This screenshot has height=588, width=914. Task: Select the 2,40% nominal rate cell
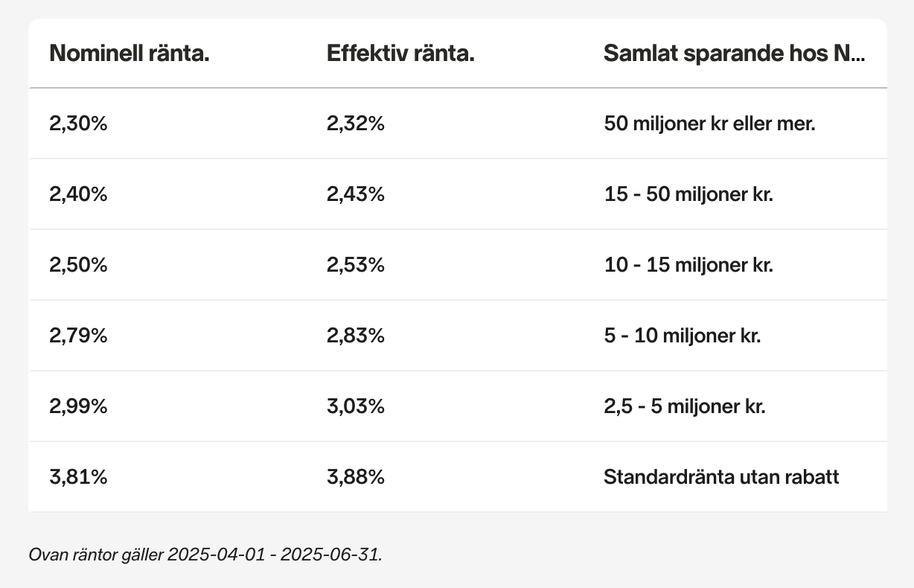(x=78, y=194)
